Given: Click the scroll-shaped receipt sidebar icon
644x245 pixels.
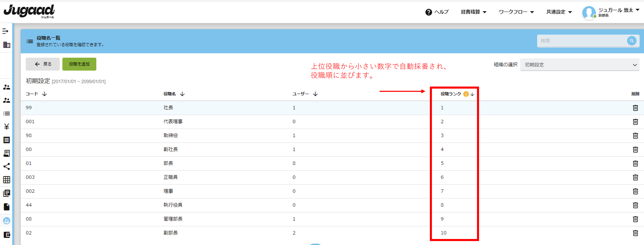Looking at the screenshot, I should tap(6, 153).
